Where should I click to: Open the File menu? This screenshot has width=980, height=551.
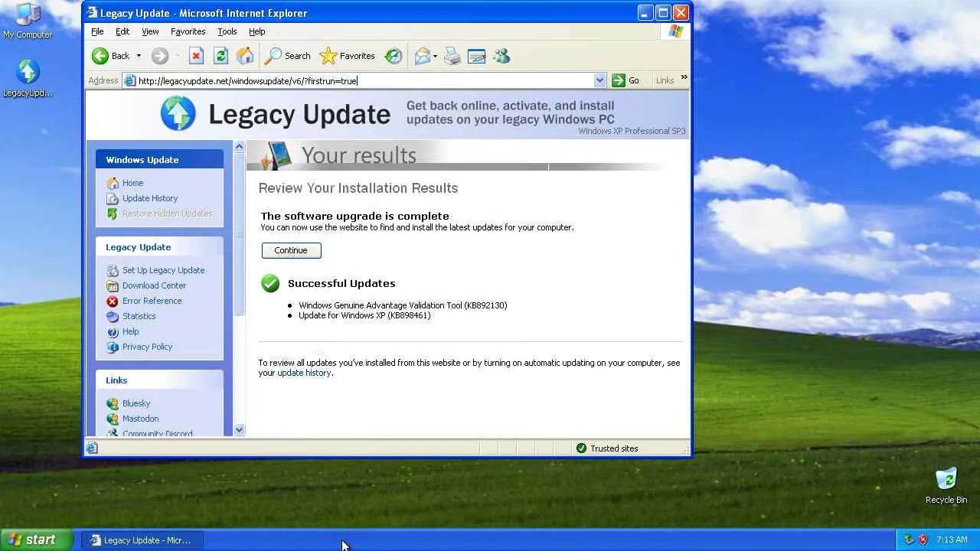click(x=97, y=31)
